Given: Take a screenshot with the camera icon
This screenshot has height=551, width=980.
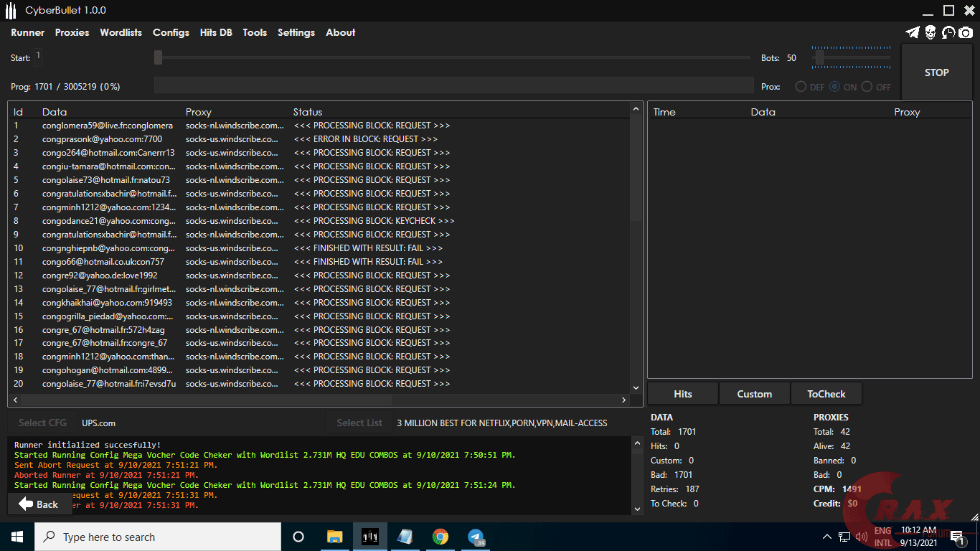Looking at the screenshot, I should [x=966, y=32].
